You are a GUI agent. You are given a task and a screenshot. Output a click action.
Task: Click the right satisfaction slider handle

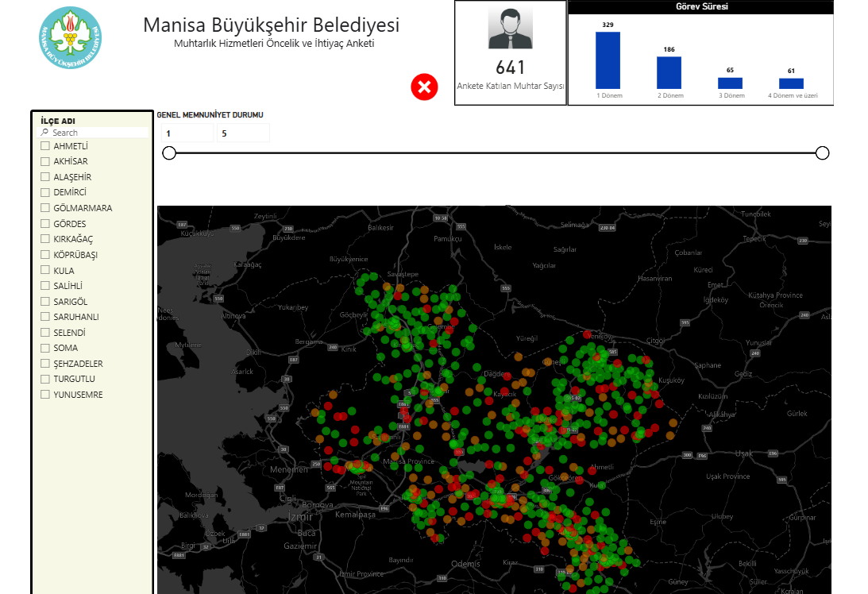coord(823,153)
